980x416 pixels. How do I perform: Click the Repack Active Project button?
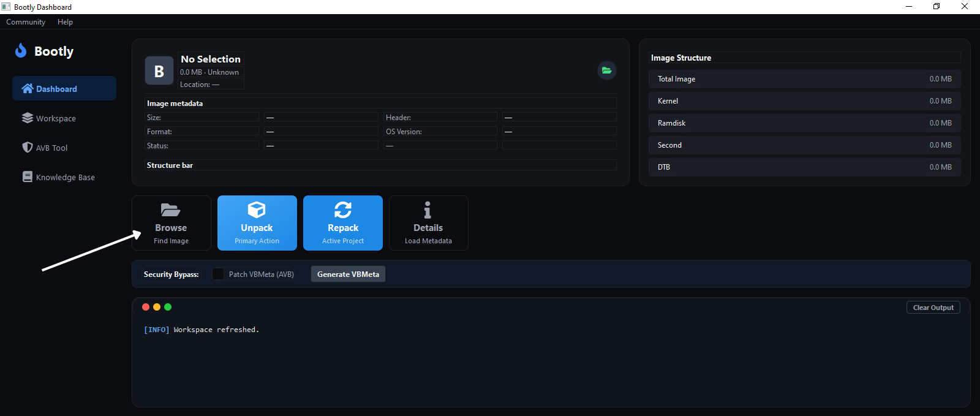point(343,223)
